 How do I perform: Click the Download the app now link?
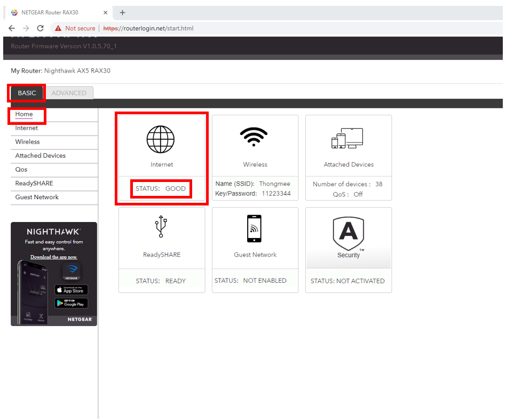click(x=53, y=257)
